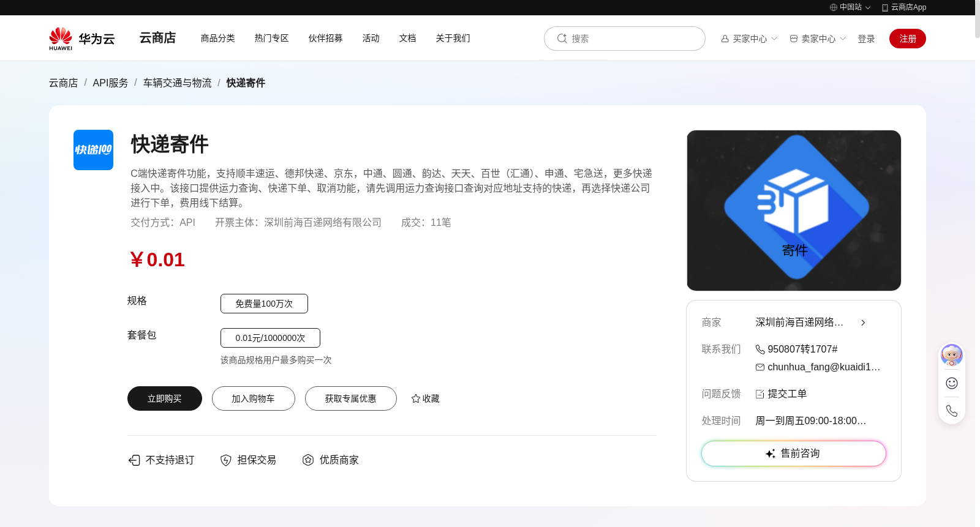
Task: Click the sparkle icon in 售前咨询 button
Action: tap(771, 454)
